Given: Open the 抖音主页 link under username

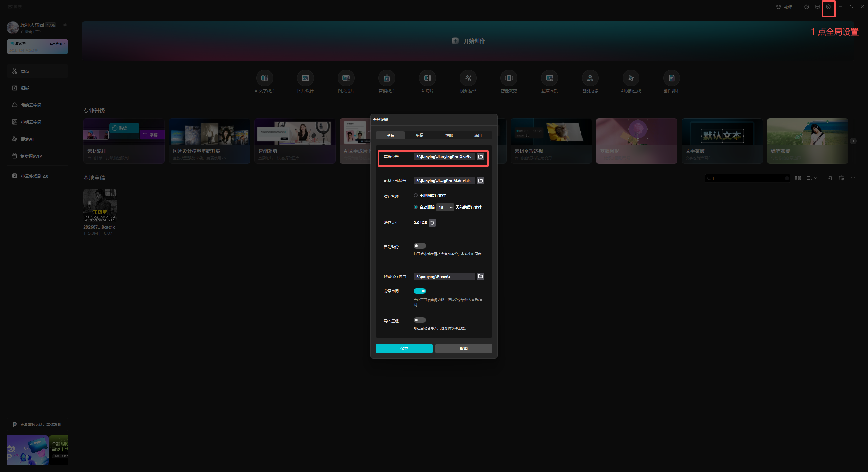Looking at the screenshot, I should [x=31, y=32].
